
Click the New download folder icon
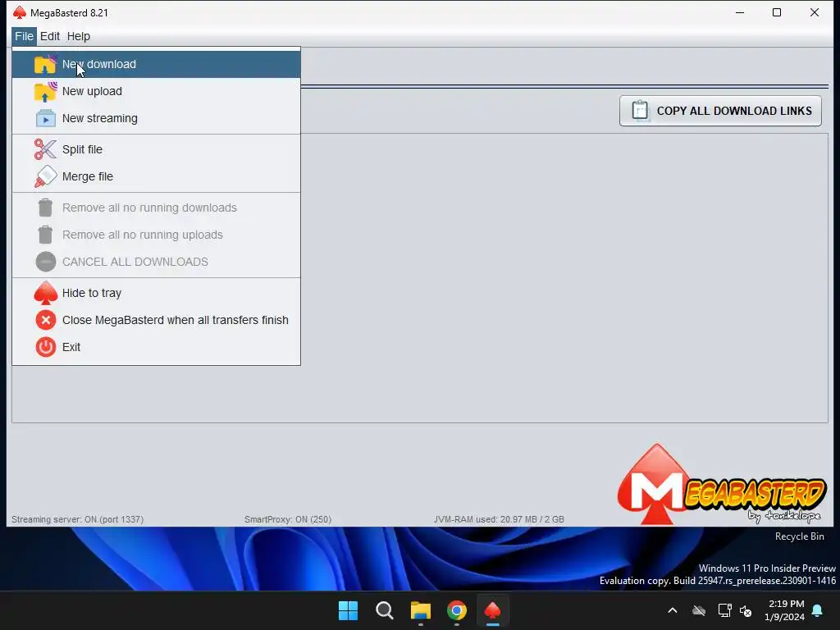(x=45, y=64)
